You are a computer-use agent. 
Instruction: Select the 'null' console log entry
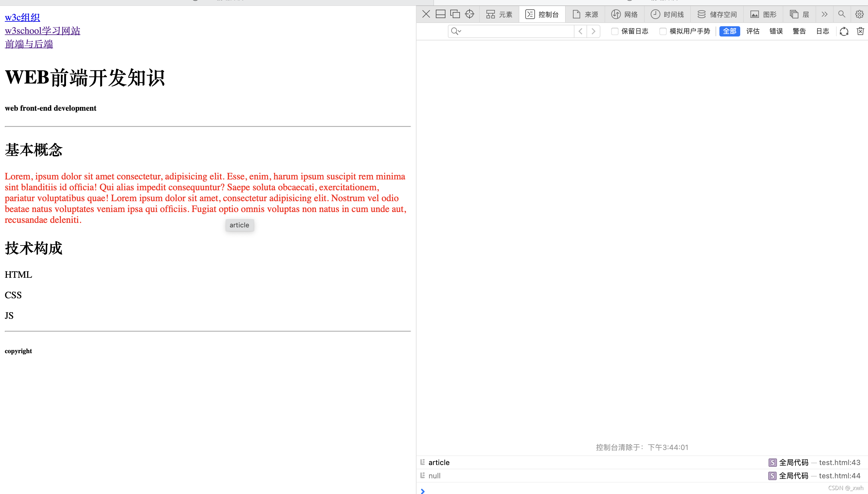coord(642,475)
